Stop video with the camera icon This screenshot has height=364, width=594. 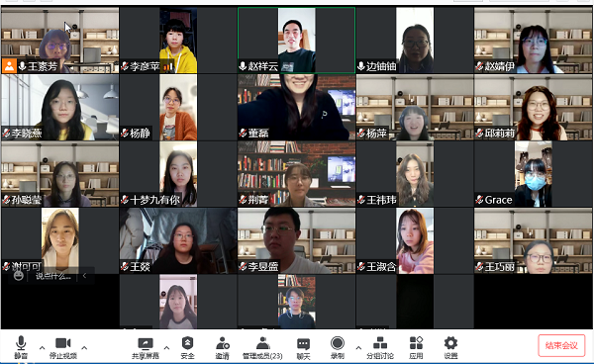click(x=63, y=347)
